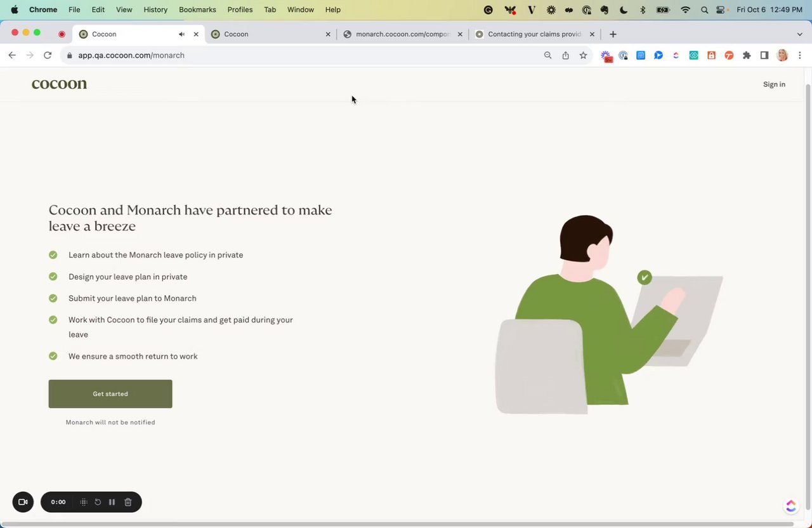Click the illustration of person holding document
This screenshot has height=528, width=812.
pos(608,315)
